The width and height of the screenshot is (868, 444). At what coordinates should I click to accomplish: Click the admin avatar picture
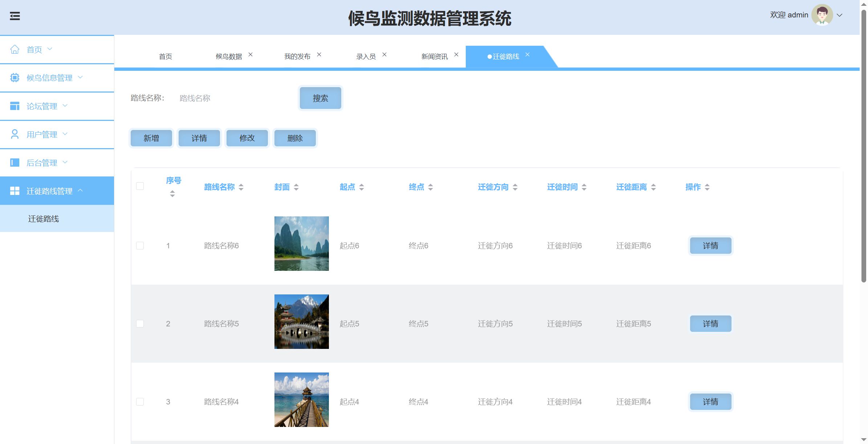click(x=822, y=15)
